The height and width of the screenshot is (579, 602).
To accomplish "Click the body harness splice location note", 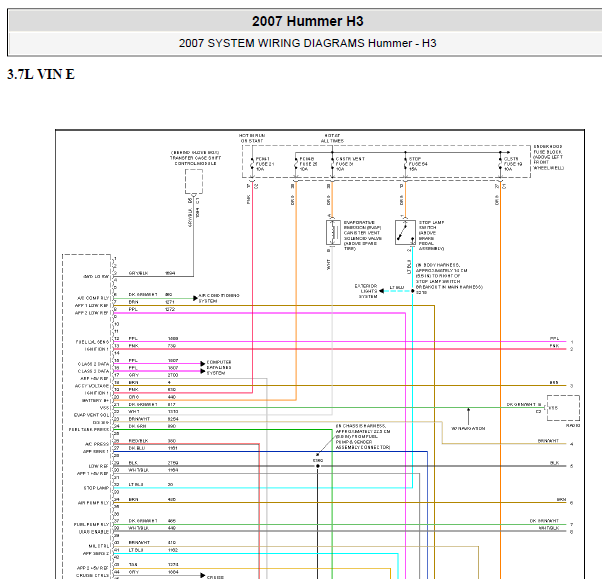I will 449,279.
